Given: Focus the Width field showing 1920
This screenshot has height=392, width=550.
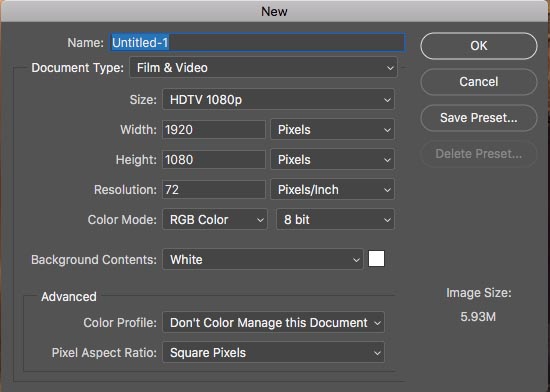Looking at the screenshot, I should [x=214, y=130].
